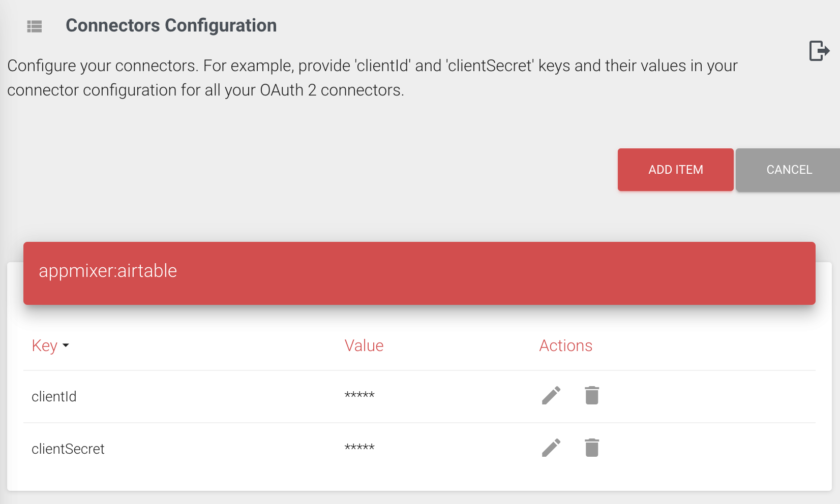This screenshot has height=504, width=840.
Task: Edit the clientId entry
Action: (551, 395)
